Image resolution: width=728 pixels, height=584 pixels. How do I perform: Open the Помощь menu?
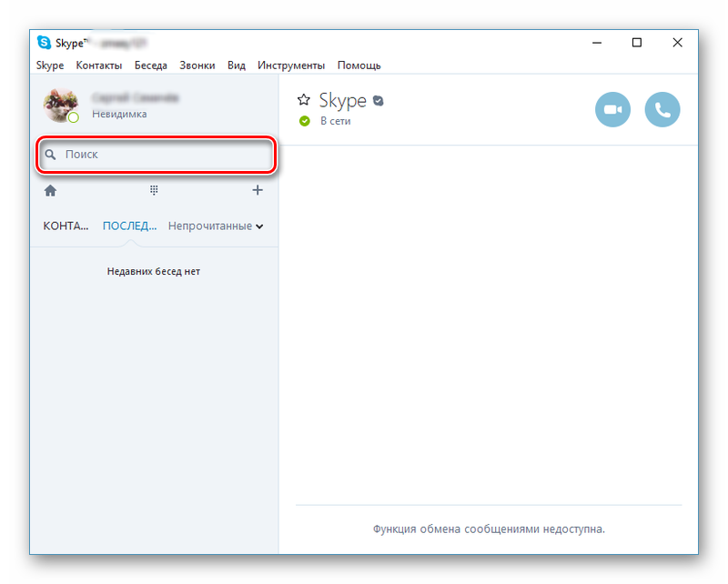click(x=359, y=65)
